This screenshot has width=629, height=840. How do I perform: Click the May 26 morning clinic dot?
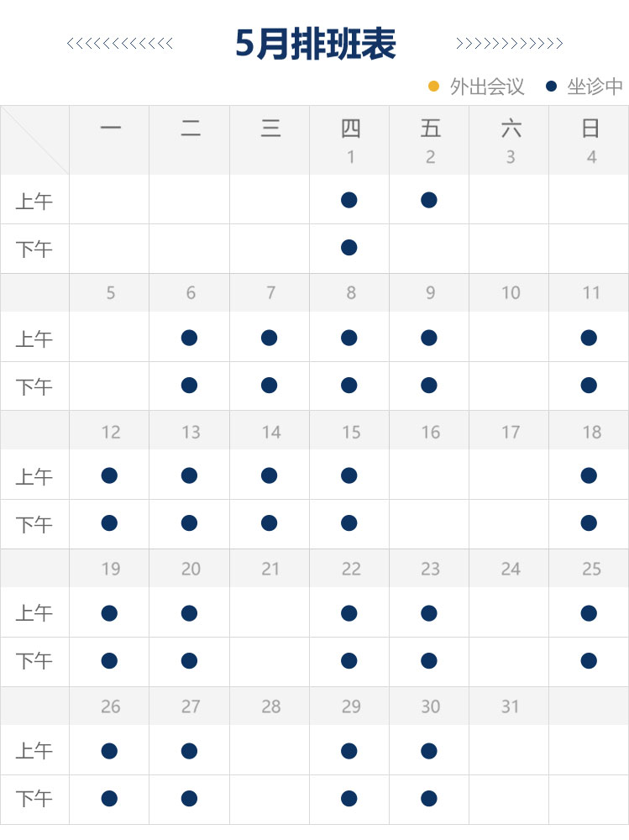[x=109, y=751]
